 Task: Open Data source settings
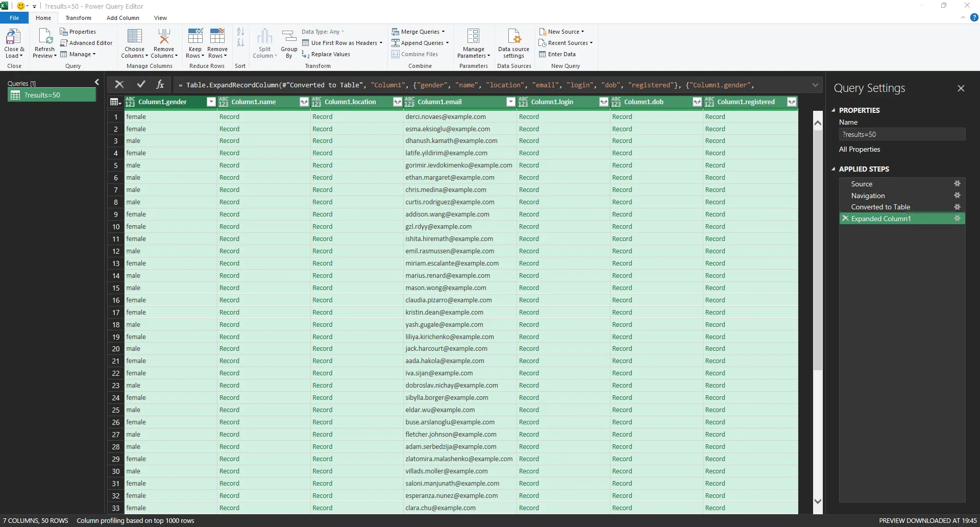tap(513, 43)
